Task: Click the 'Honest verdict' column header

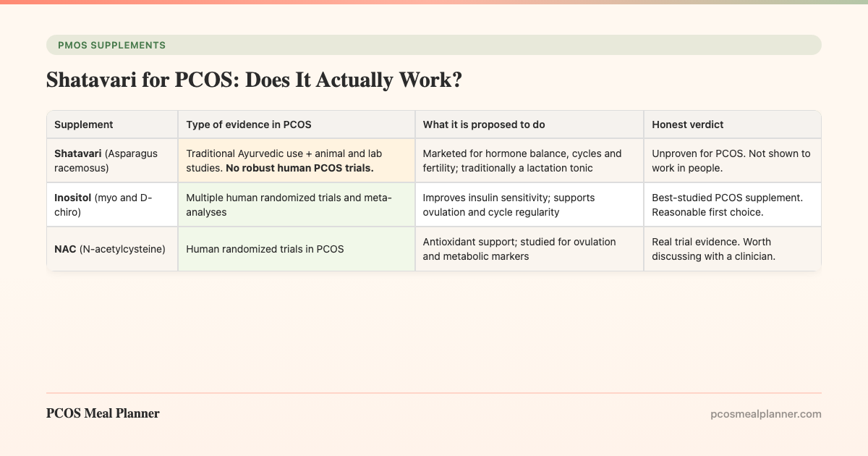Action: [733, 124]
